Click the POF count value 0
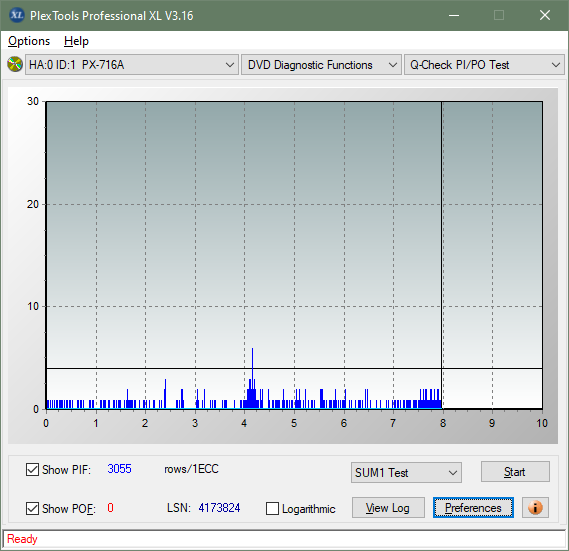569x551 pixels. [x=110, y=507]
